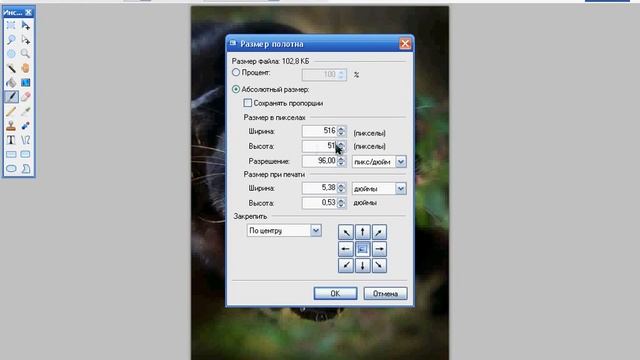Anchor canvas to top-left arrow

tap(346, 232)
